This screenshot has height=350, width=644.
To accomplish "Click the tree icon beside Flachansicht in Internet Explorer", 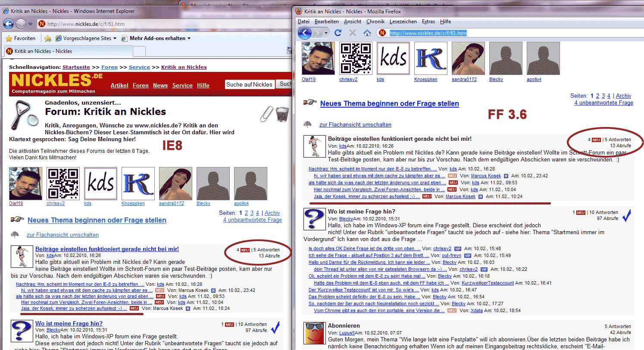I will [x=15, y=235].
